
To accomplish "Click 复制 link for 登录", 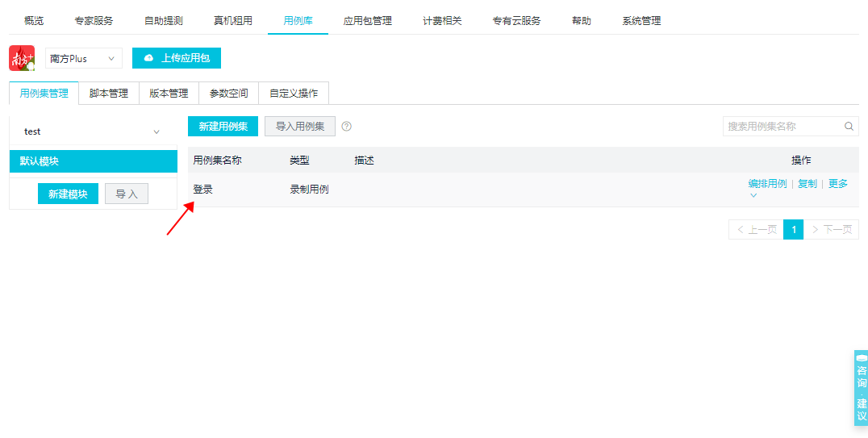I will pos(807,184).
